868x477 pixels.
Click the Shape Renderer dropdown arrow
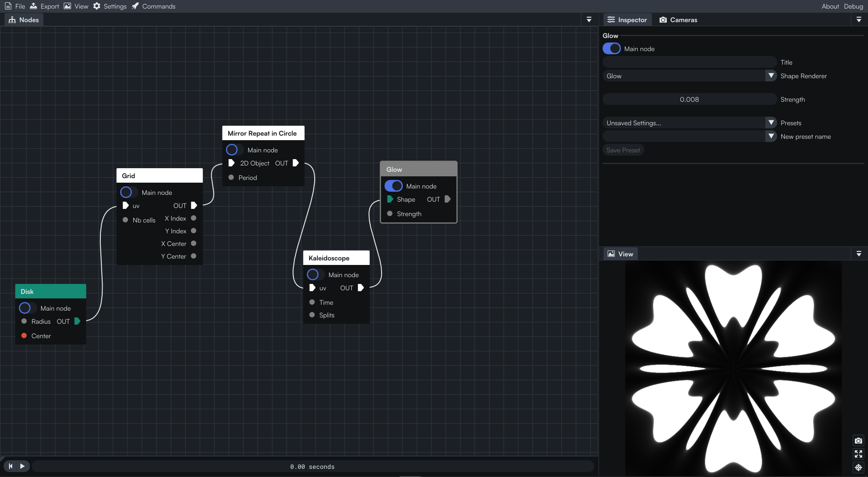(771, 76)
